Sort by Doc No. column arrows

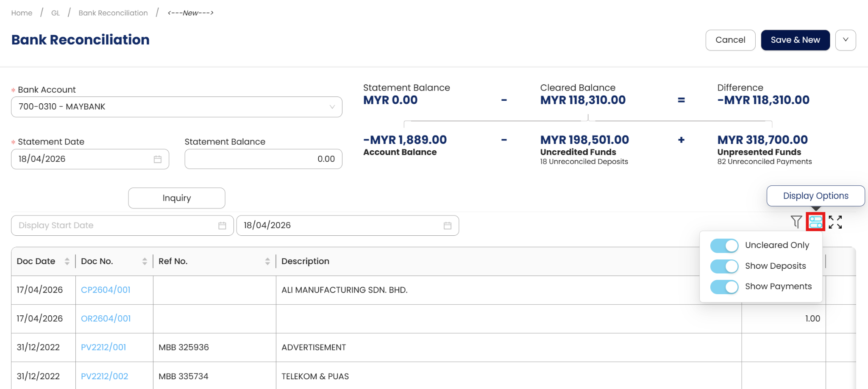click(x=145, y=261)
